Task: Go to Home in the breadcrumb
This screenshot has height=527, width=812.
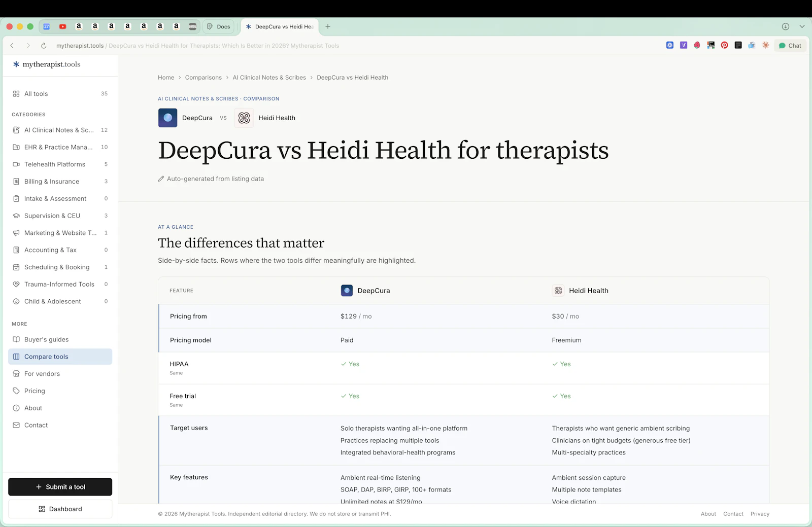Action: [x=166, y=78]
